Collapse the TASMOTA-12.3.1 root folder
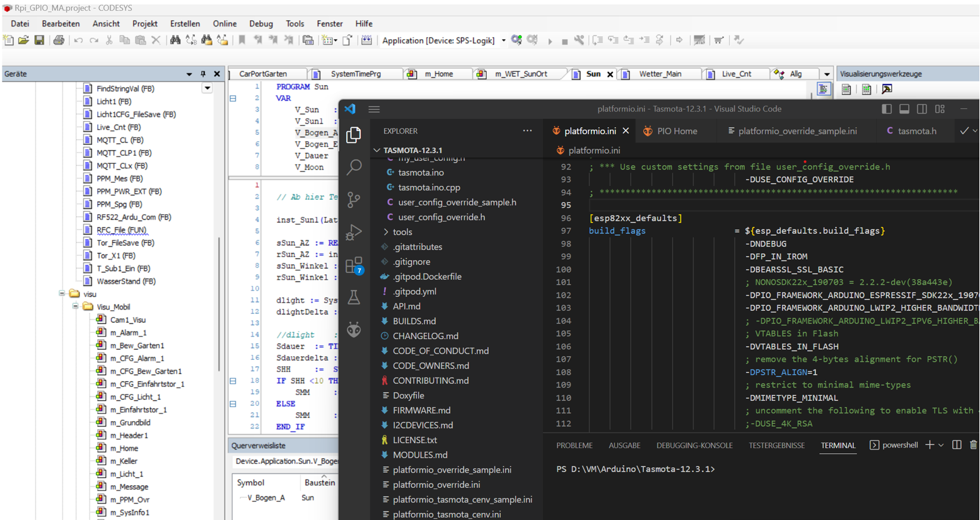The image size is (980, 520). click(x=376, y=150)
